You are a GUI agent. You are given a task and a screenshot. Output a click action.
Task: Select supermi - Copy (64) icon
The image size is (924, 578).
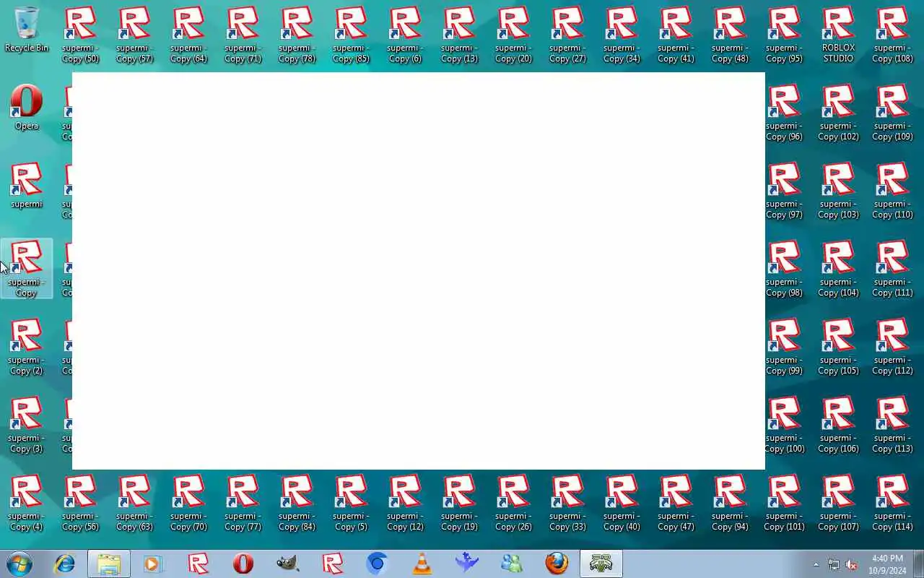click(x=188, y=35)
